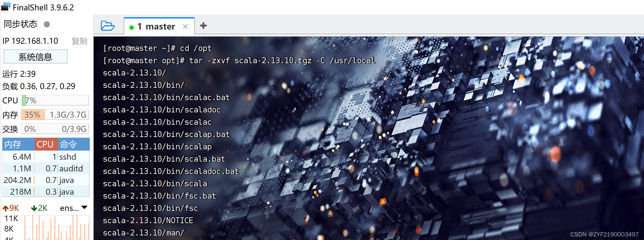Viewport: 644px width, 240px height.
Task: Click the CPU 7% usage bar
Action: (55, 100)
